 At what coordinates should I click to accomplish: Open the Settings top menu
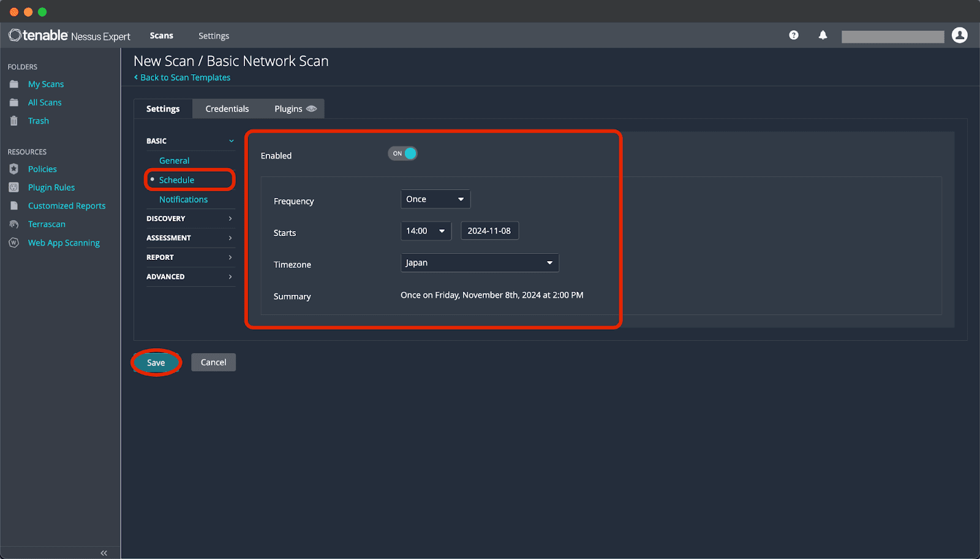214,36
